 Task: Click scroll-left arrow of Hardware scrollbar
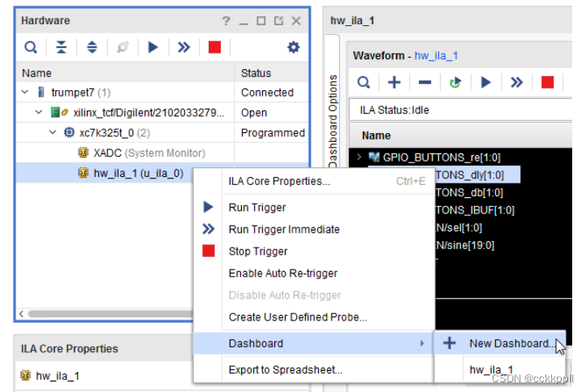click(21, 313)
